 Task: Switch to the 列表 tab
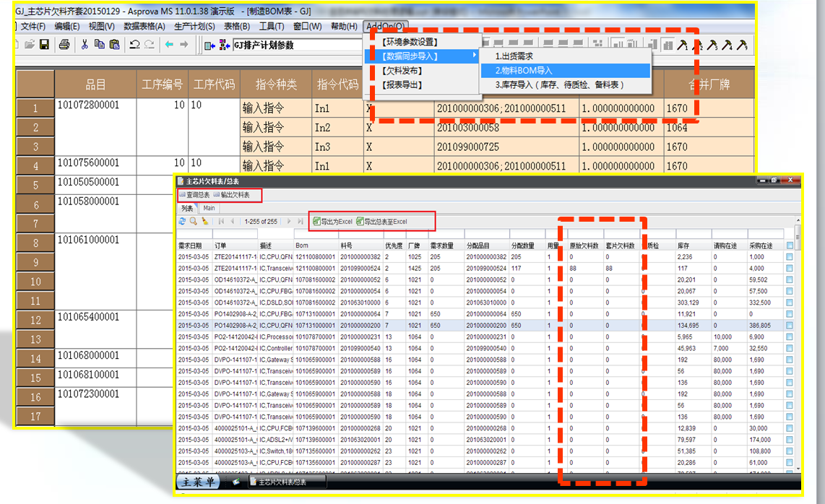(x=187, y=209)
